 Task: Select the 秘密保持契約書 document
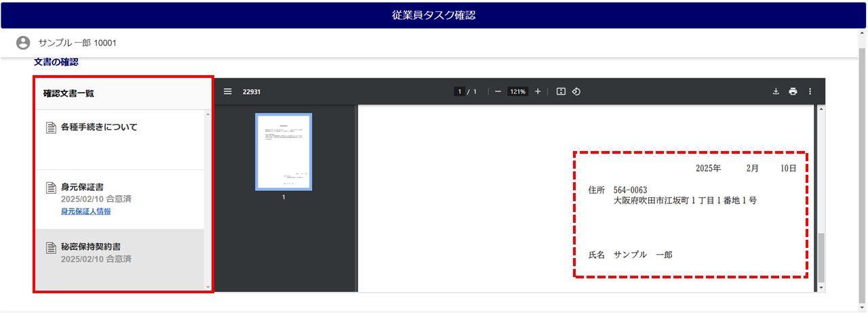[91, 247]
